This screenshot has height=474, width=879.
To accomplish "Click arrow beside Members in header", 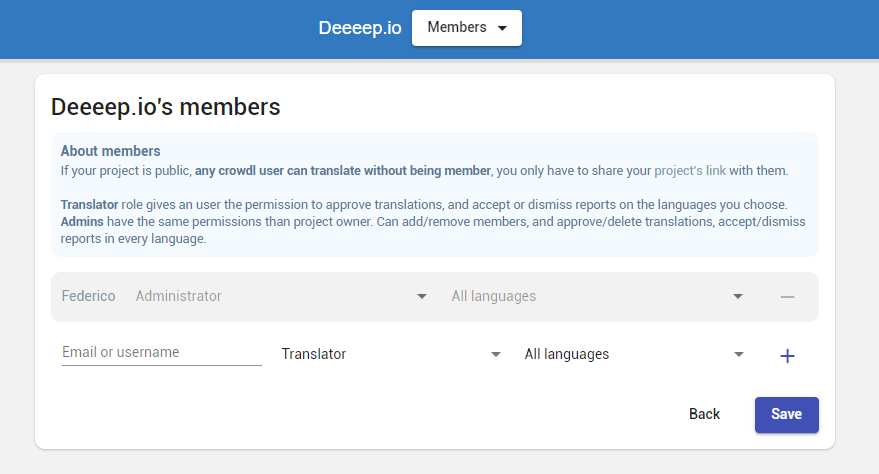I will pos(502,28).
